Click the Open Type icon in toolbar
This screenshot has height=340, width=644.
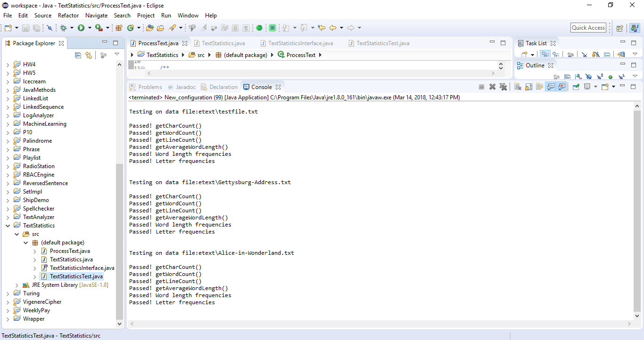tap(149, 28)
